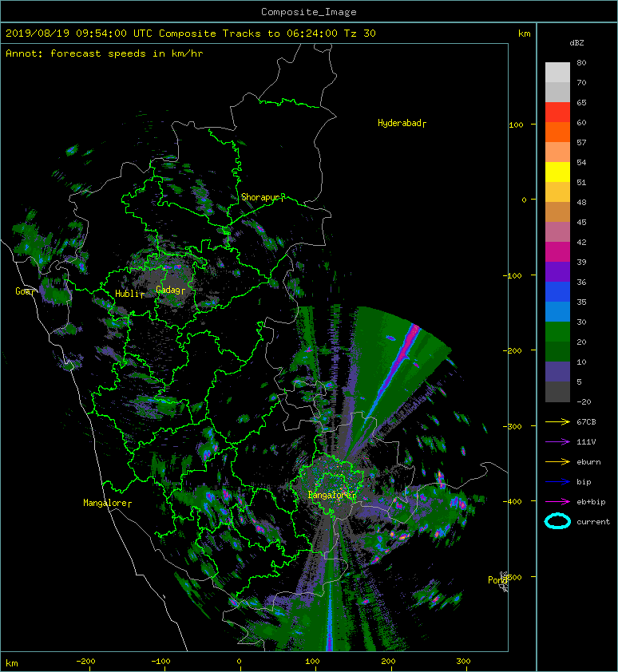Select the bright green 20-30 dBZ swatch

click(557, 332)
